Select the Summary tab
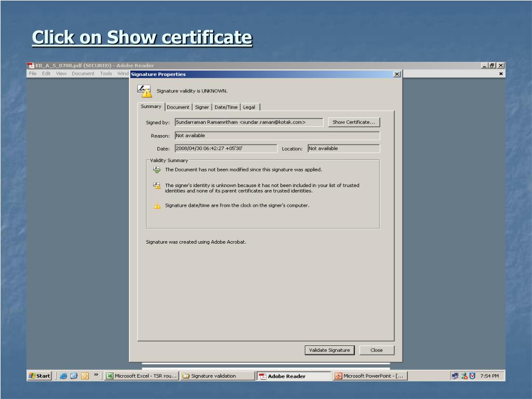Screen dimensions: 532x399 point(151,107)
